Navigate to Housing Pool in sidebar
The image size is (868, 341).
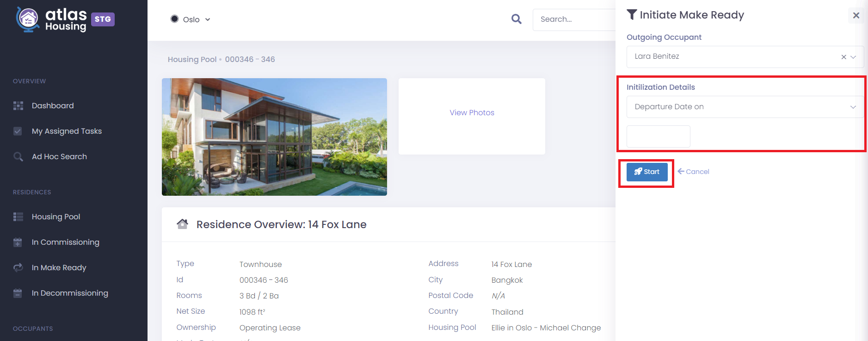click(x=56, y=217)
